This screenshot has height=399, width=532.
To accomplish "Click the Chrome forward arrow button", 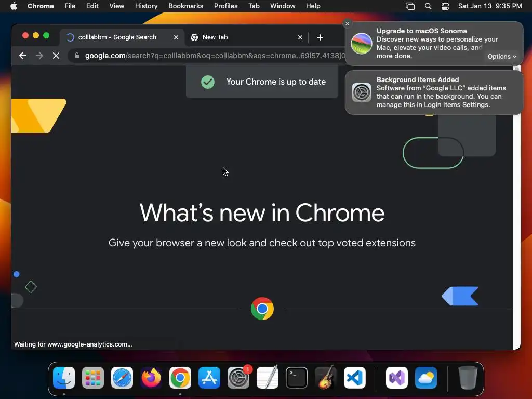I will pyautogui.click(x=39, y=56).
